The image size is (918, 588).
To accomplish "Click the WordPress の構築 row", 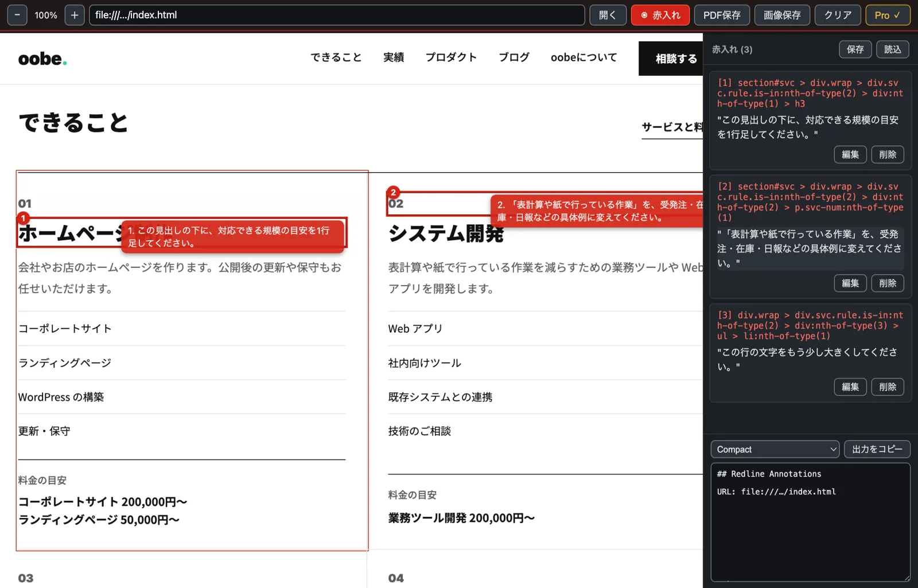I will [x=181, y=397].
